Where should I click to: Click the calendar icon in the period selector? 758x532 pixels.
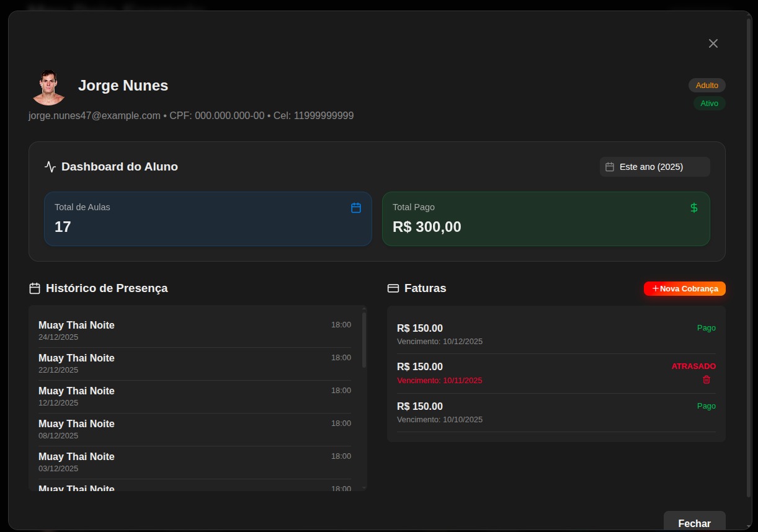coord(610,167)
